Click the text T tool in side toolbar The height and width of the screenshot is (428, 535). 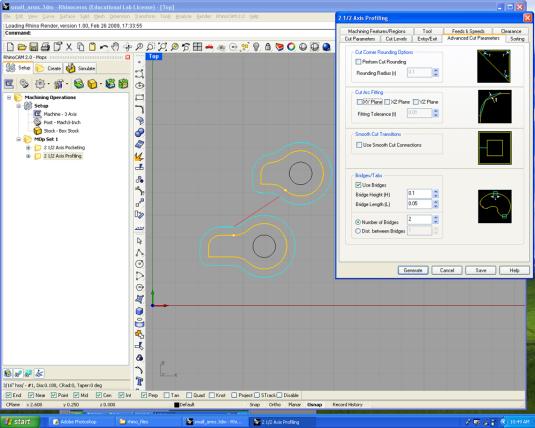pos(139,381)
